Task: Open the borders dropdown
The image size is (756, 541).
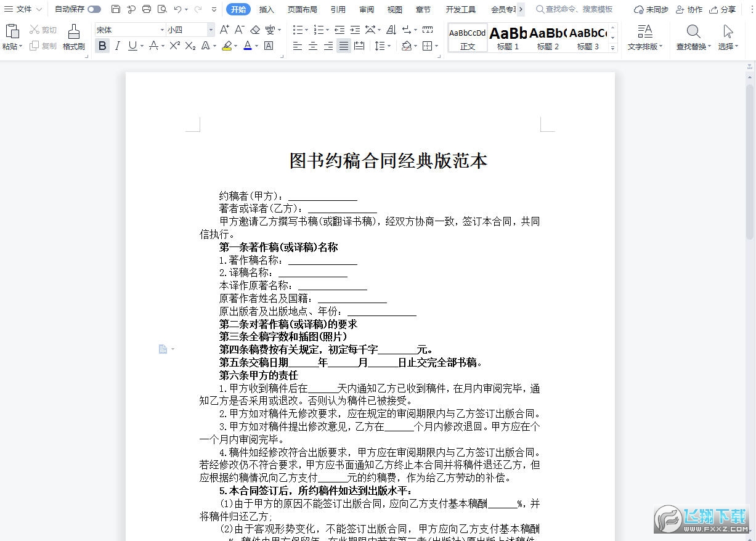Action: [x=436, y=46]
